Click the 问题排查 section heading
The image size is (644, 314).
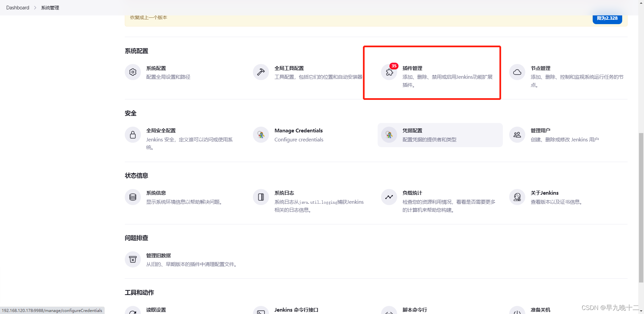[137, 238]
